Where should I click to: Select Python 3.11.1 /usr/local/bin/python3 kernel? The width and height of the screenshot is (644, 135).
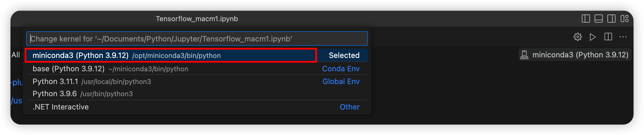92,82
